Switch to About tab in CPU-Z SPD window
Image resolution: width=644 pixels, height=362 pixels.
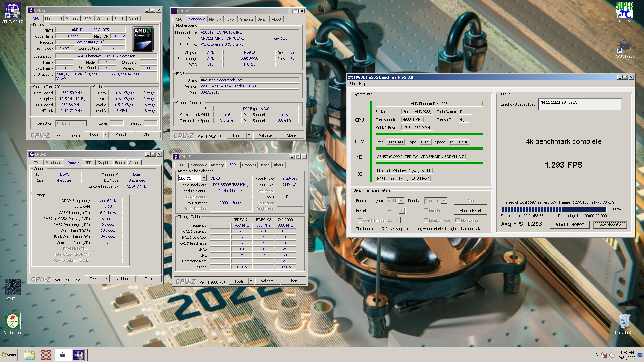tap(278, 165)
